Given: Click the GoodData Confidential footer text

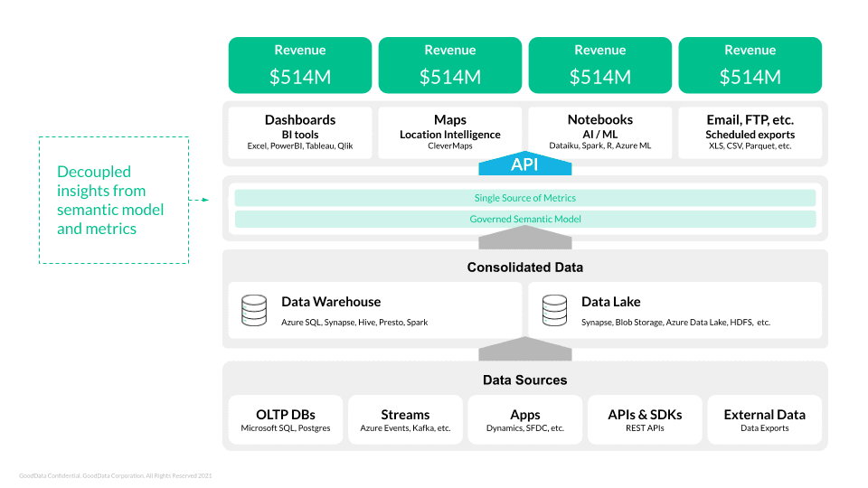Looking at the screenshot, I should 115,476.
